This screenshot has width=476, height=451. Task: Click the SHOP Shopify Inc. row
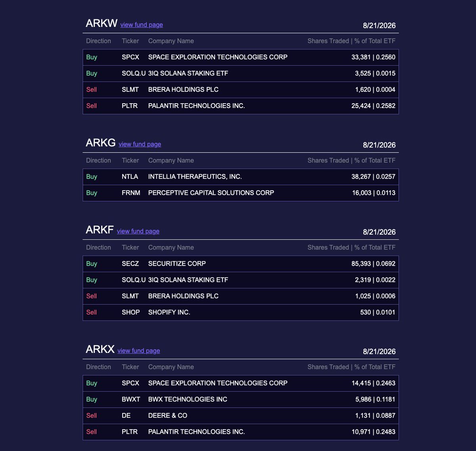coord(241,312)
